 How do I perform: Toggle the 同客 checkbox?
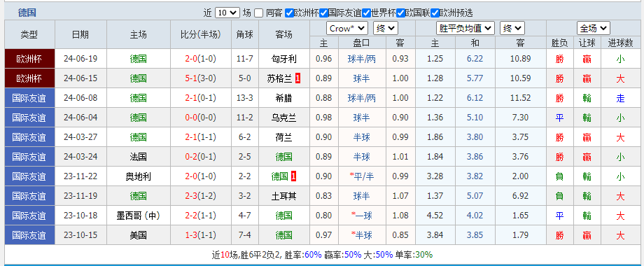point(258,13)
